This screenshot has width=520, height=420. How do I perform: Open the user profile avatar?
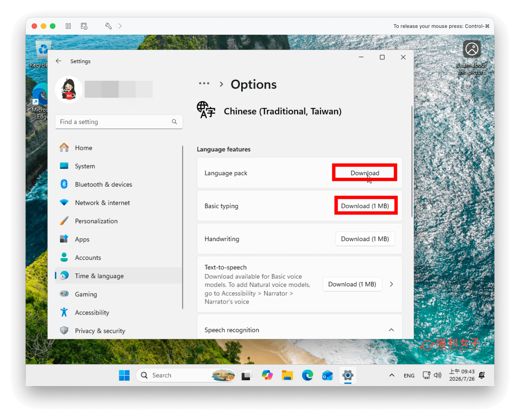click(69, 89)
